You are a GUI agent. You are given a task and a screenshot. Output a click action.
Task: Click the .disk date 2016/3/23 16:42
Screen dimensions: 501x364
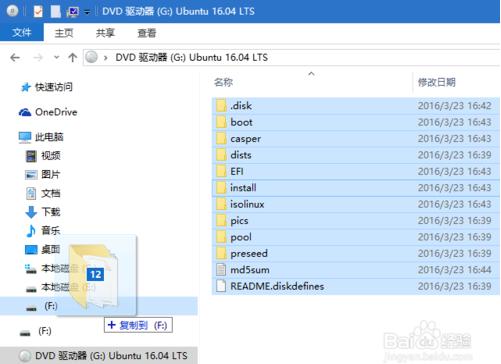pyautogui.click(x=455, y=106)
